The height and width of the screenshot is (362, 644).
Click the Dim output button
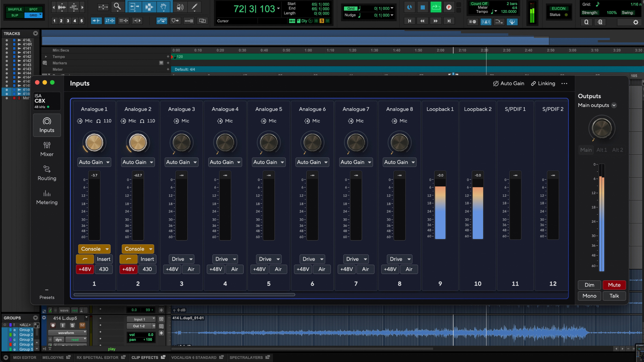589,285
